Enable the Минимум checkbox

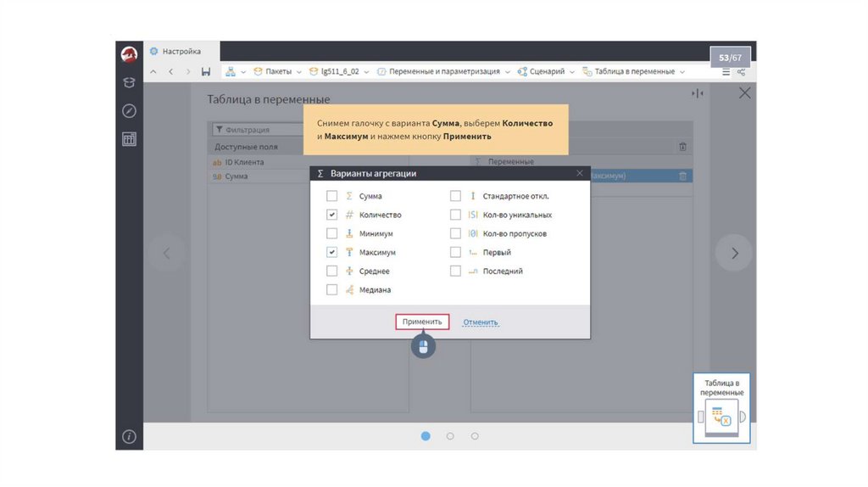(x=331, y=233)
